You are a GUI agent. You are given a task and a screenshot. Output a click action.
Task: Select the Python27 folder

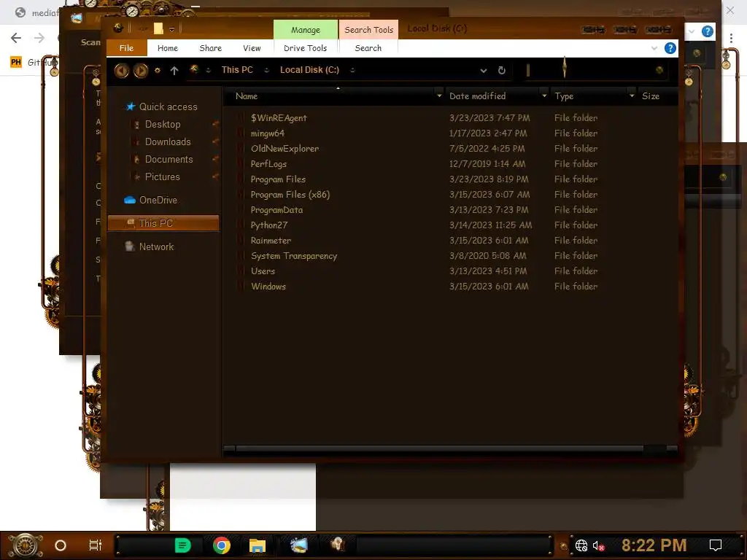coord(269,225)
